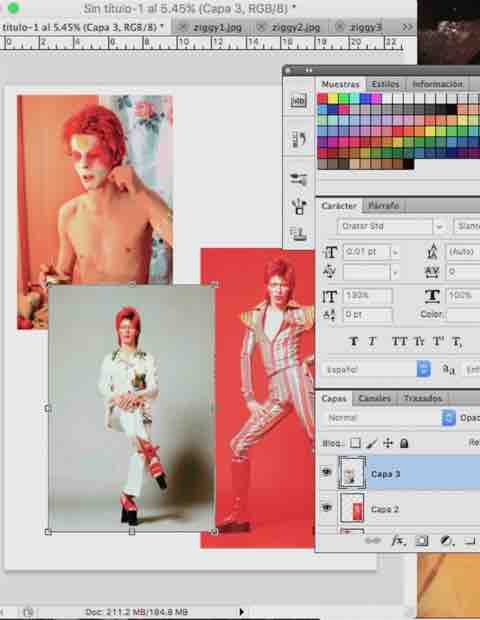The height and width of the screenshot is (620, 480).
Task: Click the vertical scale icon
Action: (330, 295)
